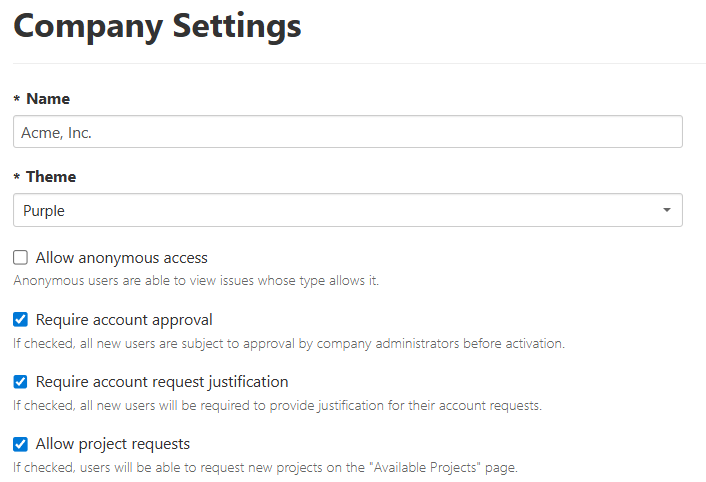Click the required asterisk beside Theme
The width and height of the screenshot is (706, 482).
pyautogui.click(x=17, y=178)
